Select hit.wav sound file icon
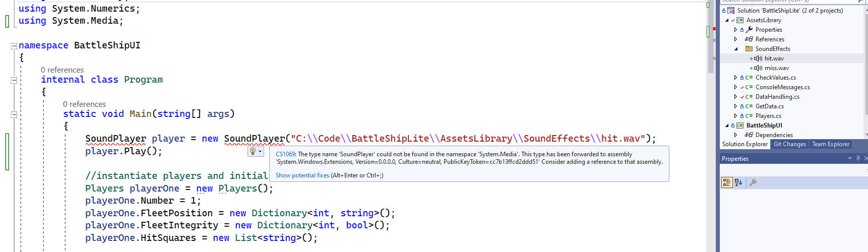The width and height of the screenshot is (868, 252). click(759, 58)
